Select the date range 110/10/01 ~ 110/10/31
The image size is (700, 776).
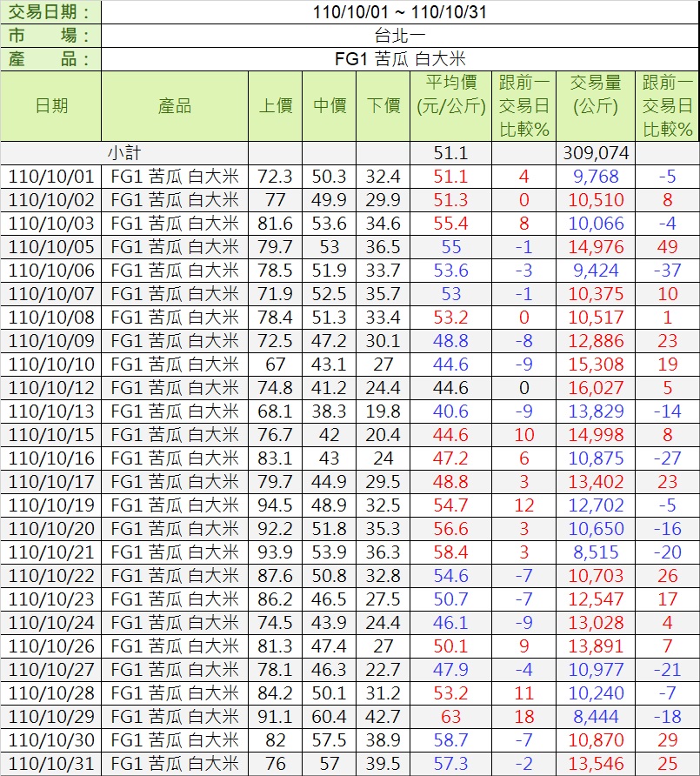coord(400,12)
